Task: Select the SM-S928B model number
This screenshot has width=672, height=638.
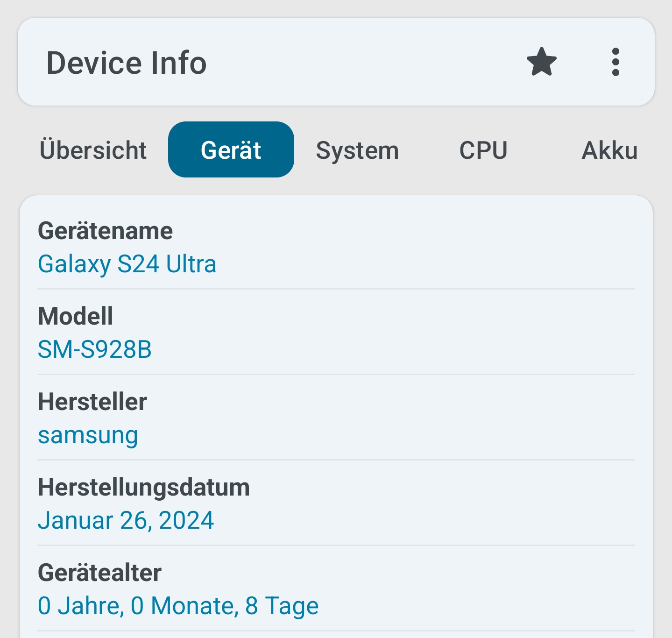Action: coord(95,350)
